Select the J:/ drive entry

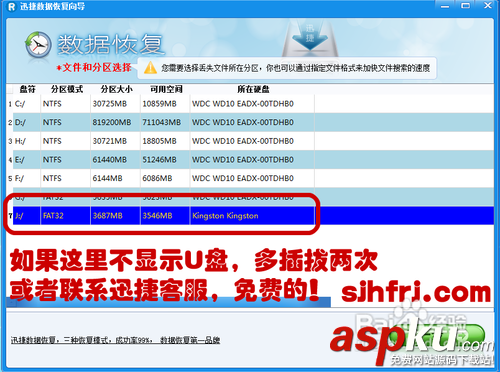(27, 216)
